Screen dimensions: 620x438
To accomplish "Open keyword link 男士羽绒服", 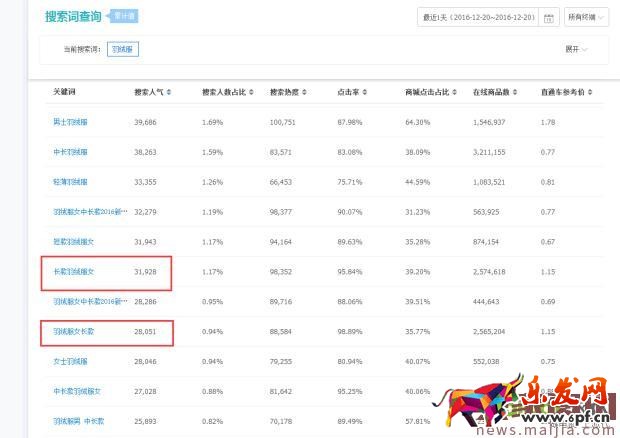I will (70, 122).
